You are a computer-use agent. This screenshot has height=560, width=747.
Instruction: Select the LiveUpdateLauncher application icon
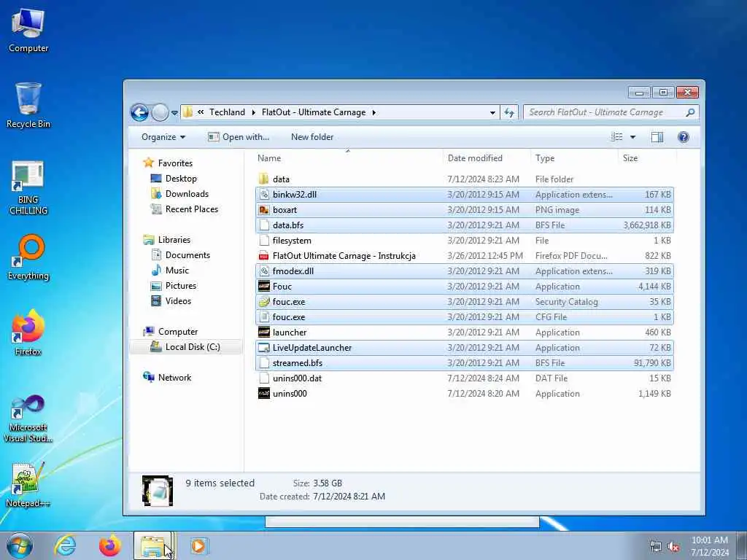(x=264, y=348)
